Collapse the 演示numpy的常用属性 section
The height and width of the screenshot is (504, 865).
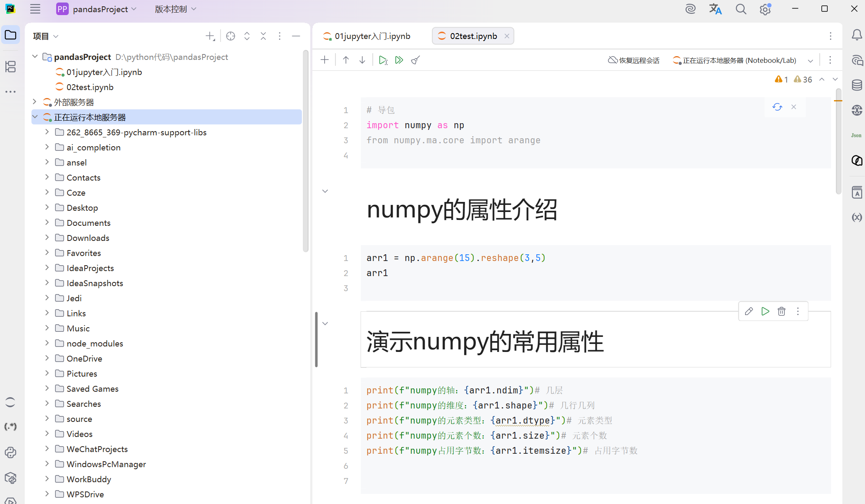tap(325, 323)
